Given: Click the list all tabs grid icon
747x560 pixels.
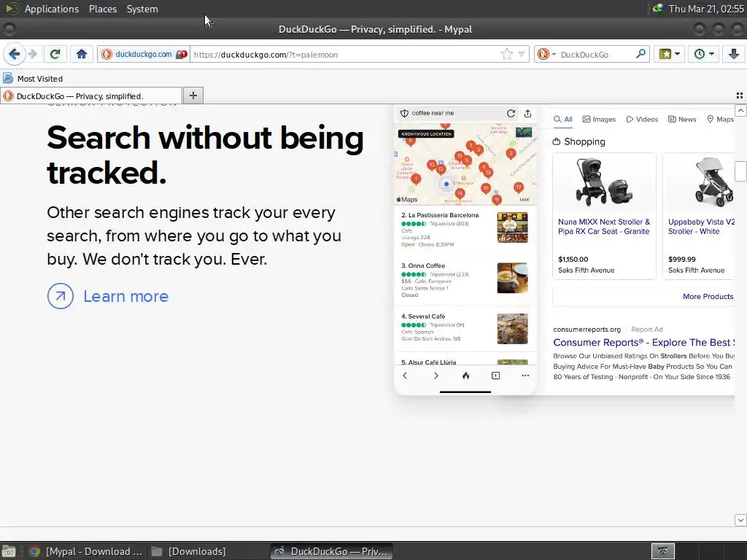Looking at the screenshot, I should (740, 96).
